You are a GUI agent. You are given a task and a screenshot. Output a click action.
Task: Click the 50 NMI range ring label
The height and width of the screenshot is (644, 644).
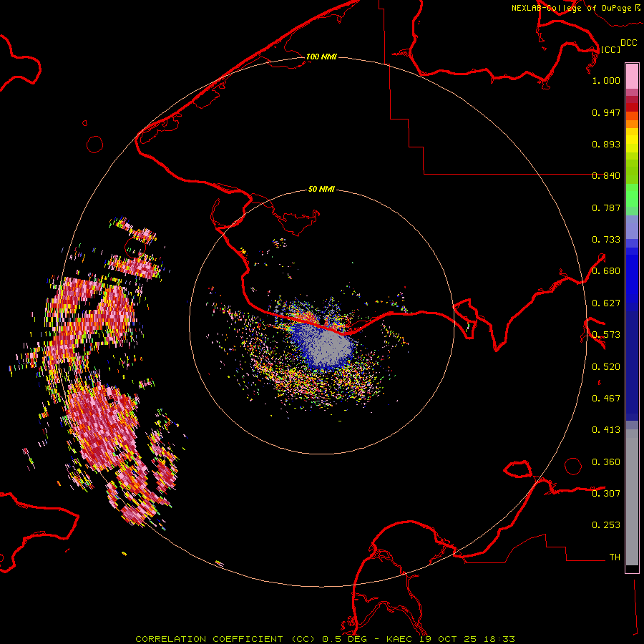(x=321, y=189)
